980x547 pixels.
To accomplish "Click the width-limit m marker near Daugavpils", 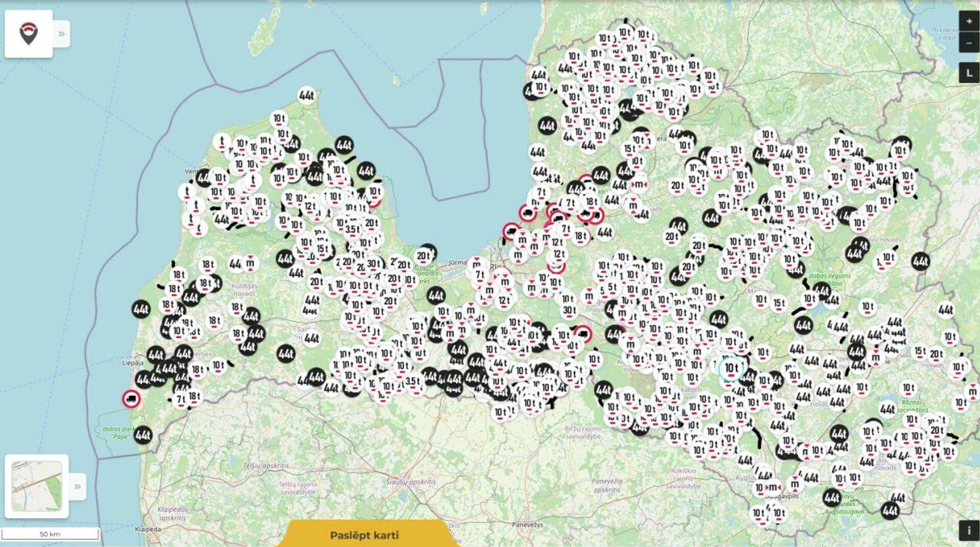I will (x=774, y=487).
